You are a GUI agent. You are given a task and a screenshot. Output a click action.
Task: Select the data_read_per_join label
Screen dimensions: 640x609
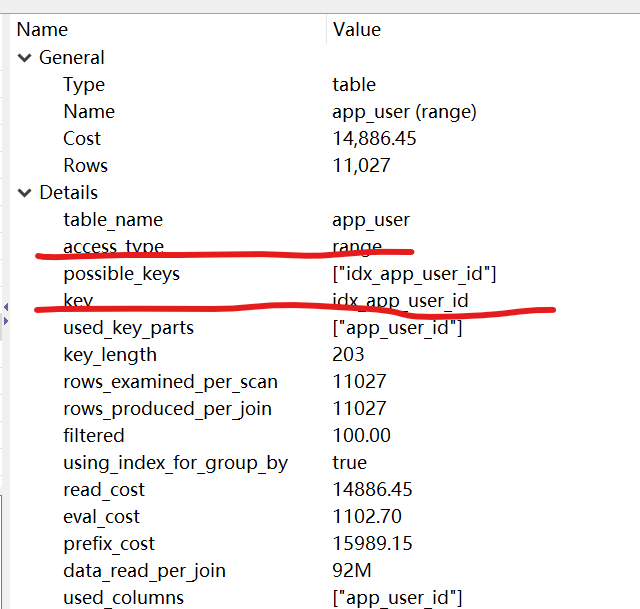[144, 571]
